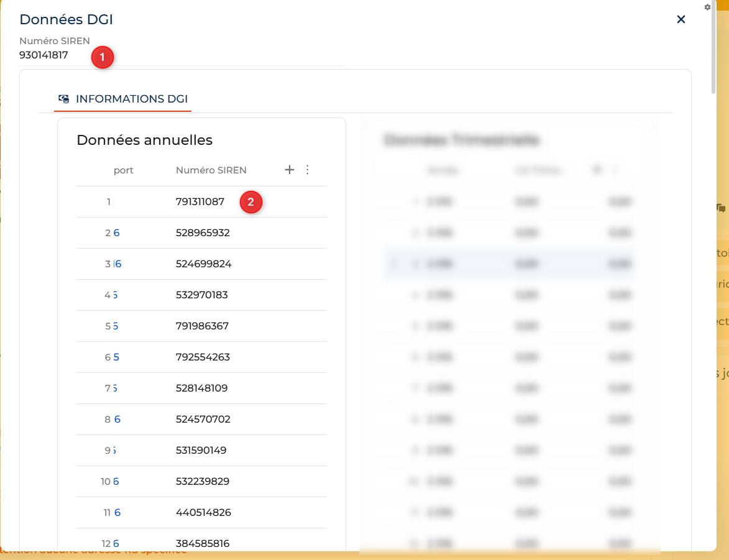The image size is (729, 560).
Task: Close the Données DGI dialog
Action: (x=681, y=19)
